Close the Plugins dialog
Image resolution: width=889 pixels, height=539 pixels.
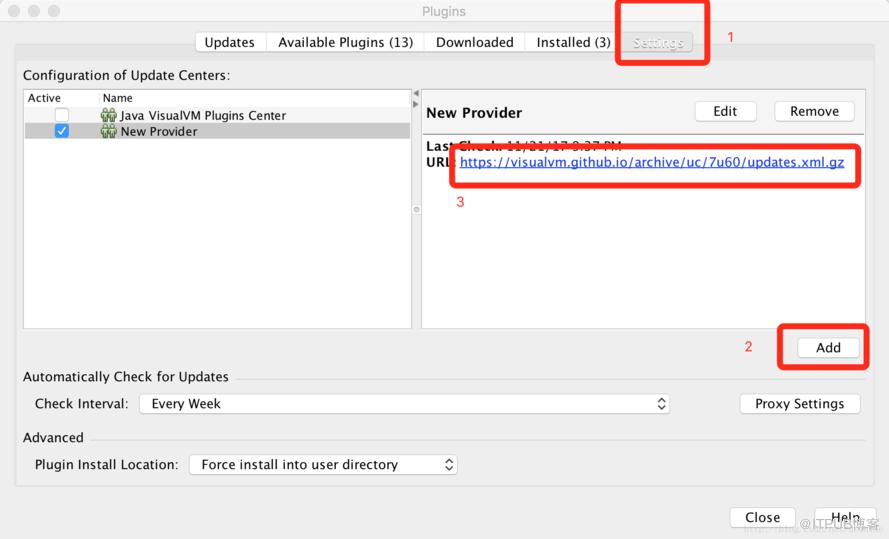(x=762, y=517)
